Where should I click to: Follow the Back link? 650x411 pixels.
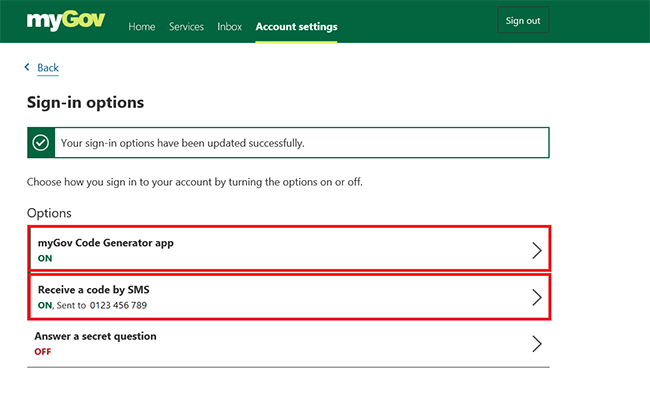48,68
